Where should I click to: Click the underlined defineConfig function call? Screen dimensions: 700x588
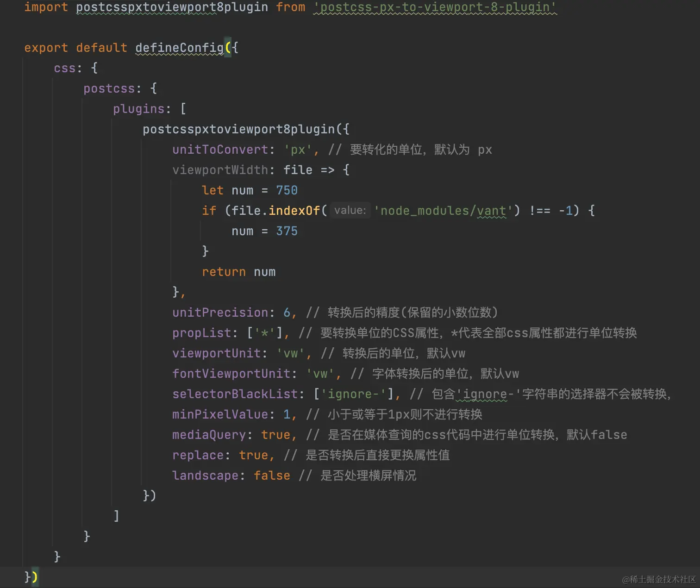click(178, 48)
